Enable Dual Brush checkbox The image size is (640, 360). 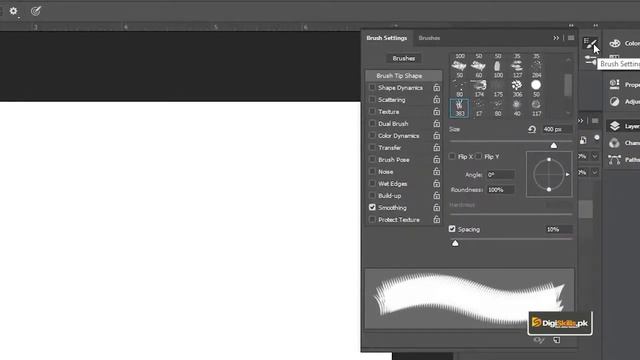pos(372,123)
